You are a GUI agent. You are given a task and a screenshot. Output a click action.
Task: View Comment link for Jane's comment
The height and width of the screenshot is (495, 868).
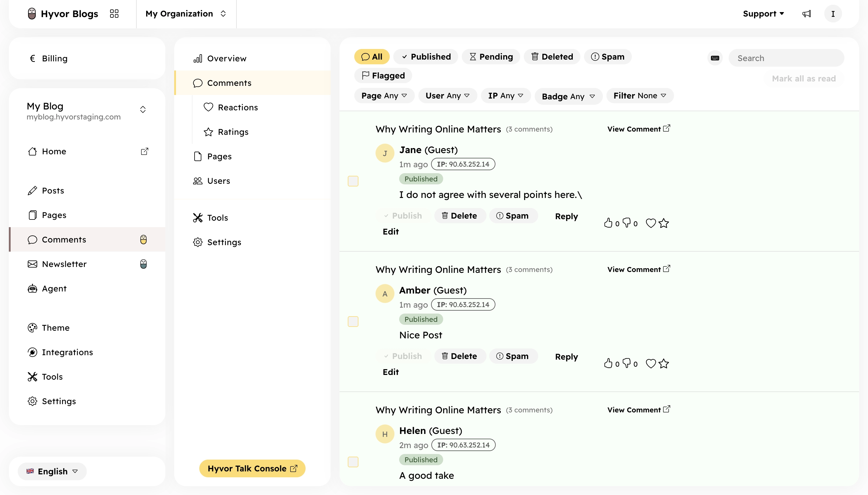(x=639, y=129)
